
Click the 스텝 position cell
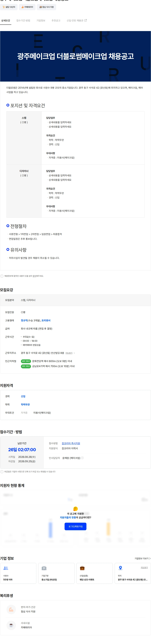[x=24, y=138]
